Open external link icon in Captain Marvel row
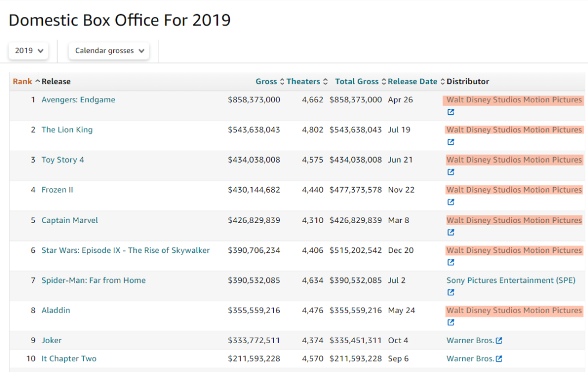The width and height of the screenshot is (588, 372). 450,232
